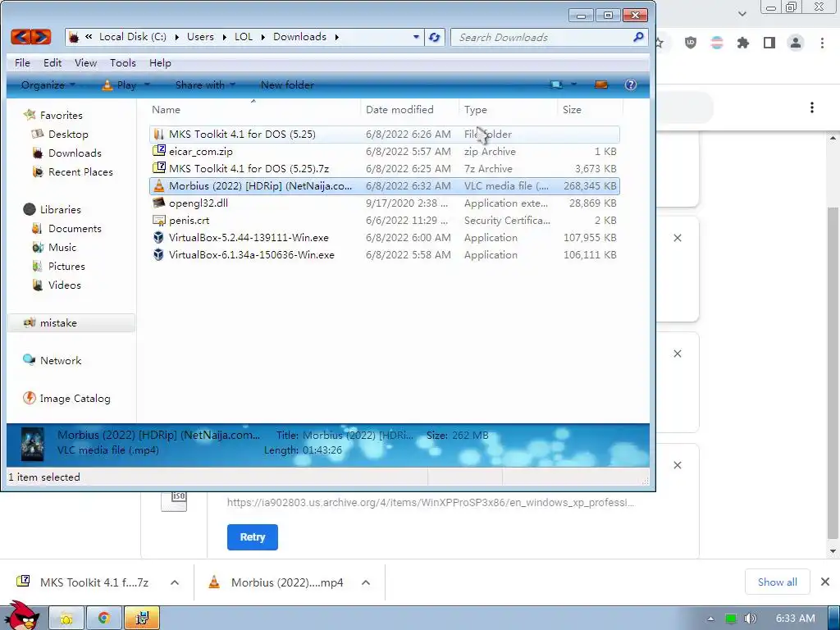This screenshot has height=630, width=840.
Task: Toggle the preview pane icon
Action: coord(601,84)
